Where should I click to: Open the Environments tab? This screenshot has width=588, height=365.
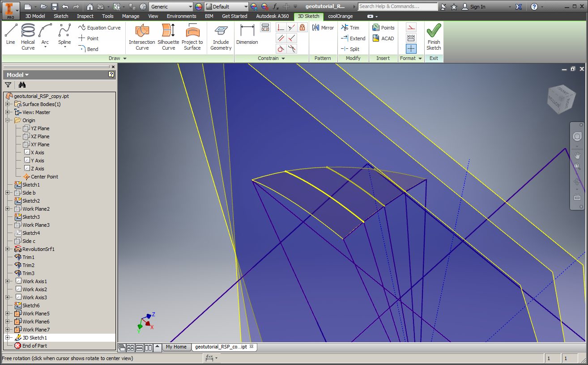click(181, 16)
